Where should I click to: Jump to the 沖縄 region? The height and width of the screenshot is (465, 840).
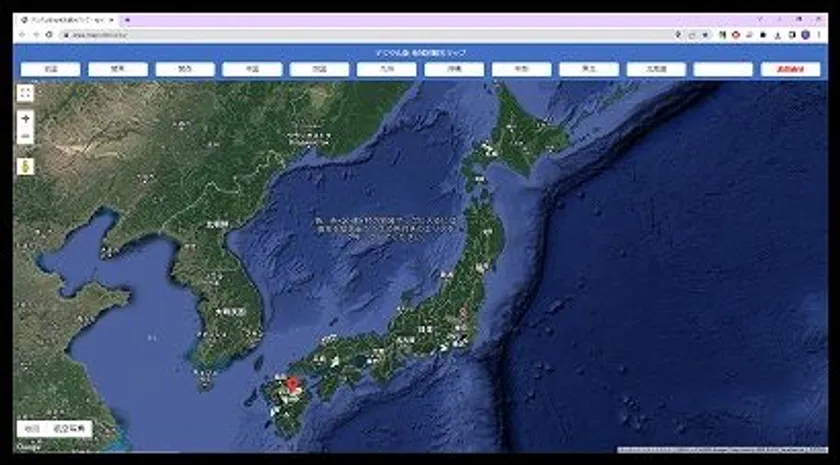454,69
